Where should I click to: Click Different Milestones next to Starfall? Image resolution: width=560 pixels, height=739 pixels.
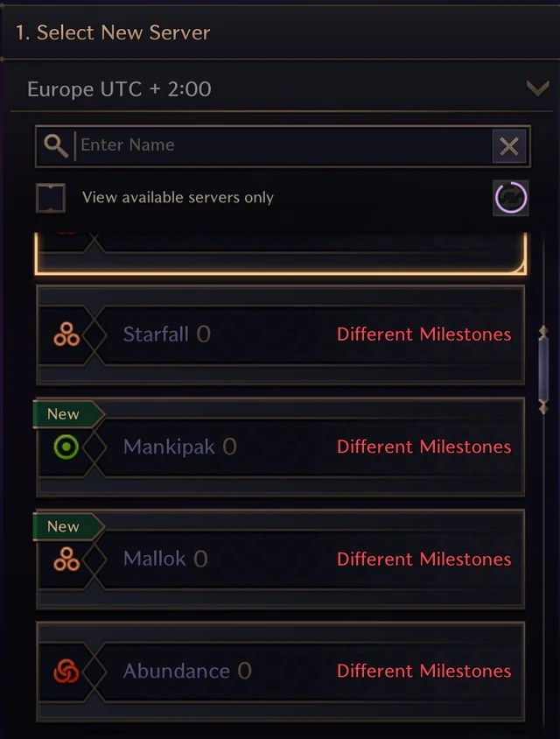(x=423, y=334)
